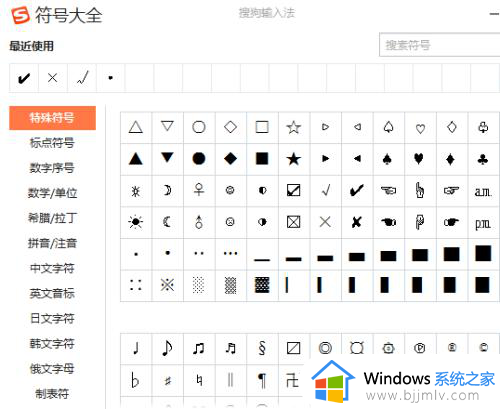Choose the solid black spade symbol
The image size is (500, 409).
point(388,159)
